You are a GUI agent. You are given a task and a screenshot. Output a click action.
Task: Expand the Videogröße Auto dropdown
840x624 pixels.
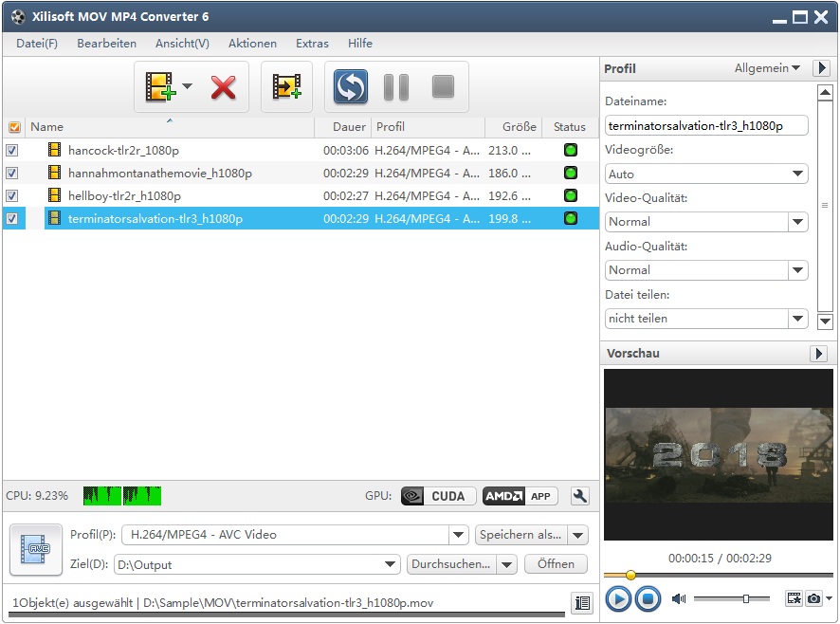797,174
